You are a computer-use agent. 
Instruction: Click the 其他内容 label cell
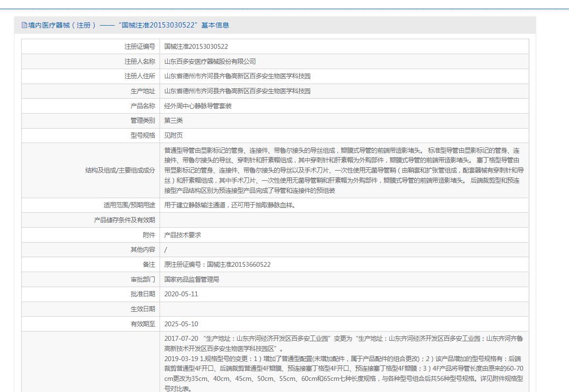pyautogui.click(x=91, y=250)
